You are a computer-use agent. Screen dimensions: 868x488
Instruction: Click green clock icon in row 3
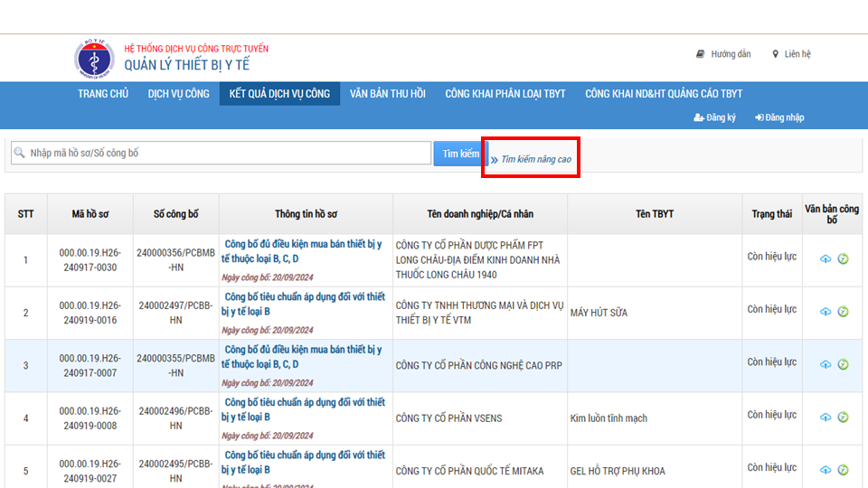pyautogui.click(x=843, y=364)
